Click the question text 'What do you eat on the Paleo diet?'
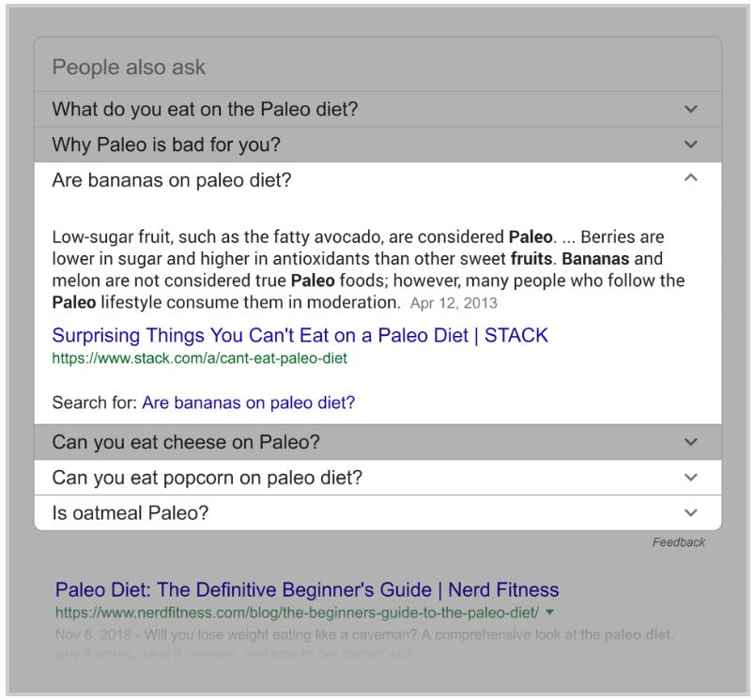Screen dimensions: 754x700 pyautogui.click(x=205, y=109)
